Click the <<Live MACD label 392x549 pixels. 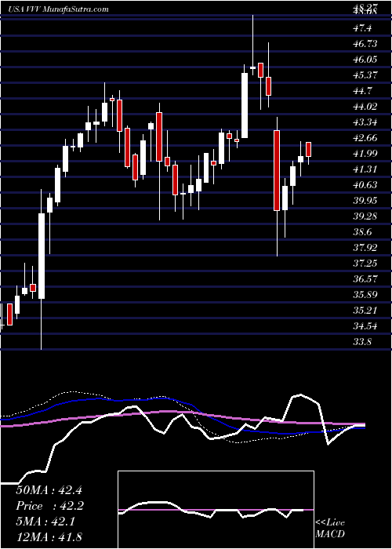[330, 529]
